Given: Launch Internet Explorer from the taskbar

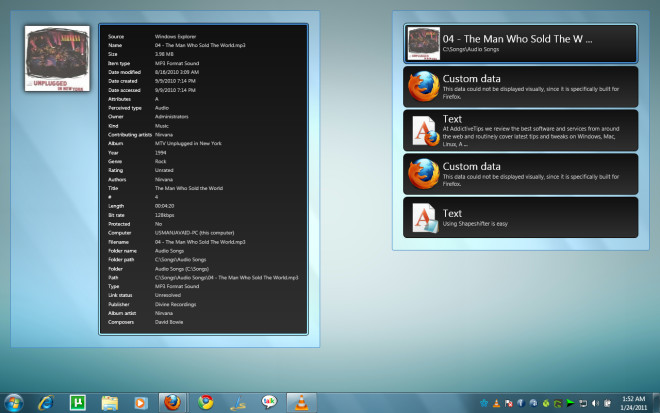Looking at the screenshot, I should [x=46, y=403].
